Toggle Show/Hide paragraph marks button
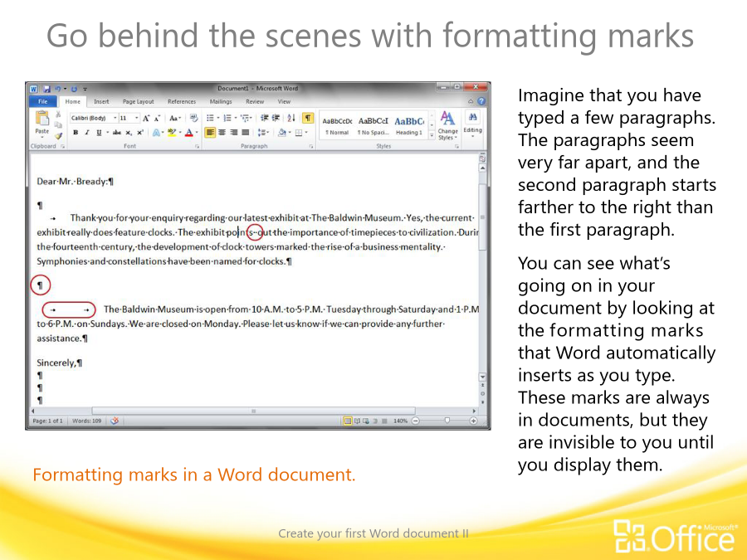The height and width of the screenshot is (560, 747). [x=308, y=118]
